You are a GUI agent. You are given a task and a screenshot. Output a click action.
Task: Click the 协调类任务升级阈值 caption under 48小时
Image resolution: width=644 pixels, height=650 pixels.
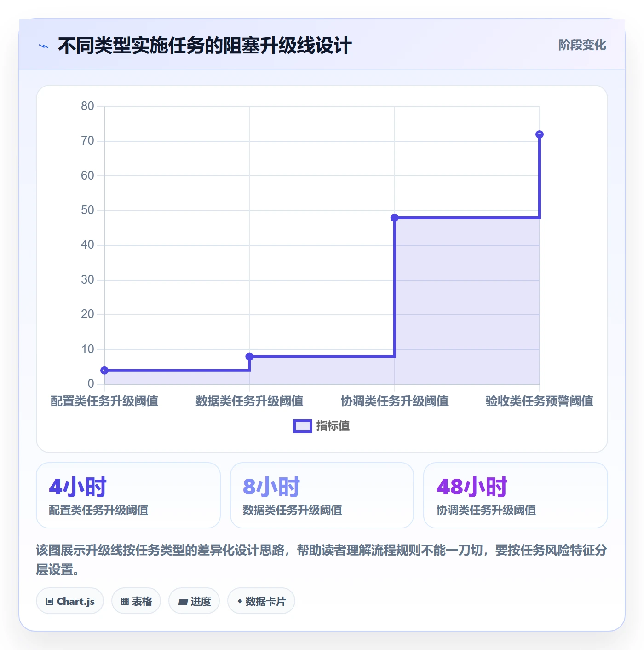(486, 510)
